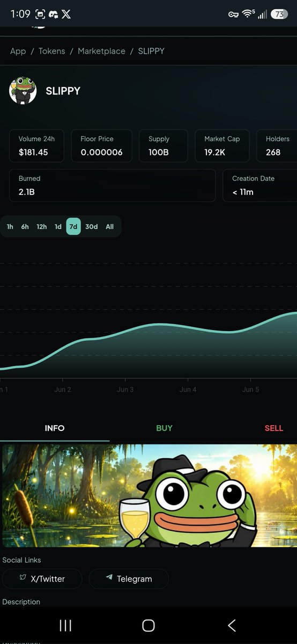
Task: Select the 6h chart range
Action: (25, 226)
